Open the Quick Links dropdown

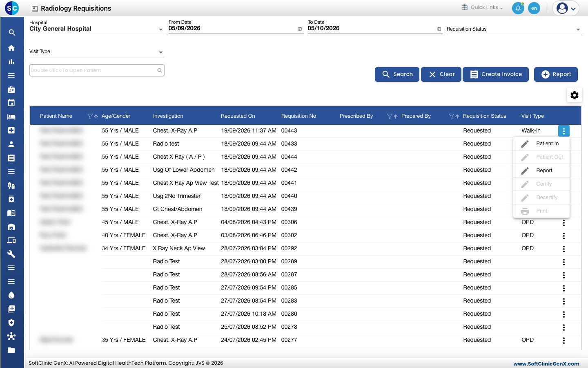click(x=482, y=7)
